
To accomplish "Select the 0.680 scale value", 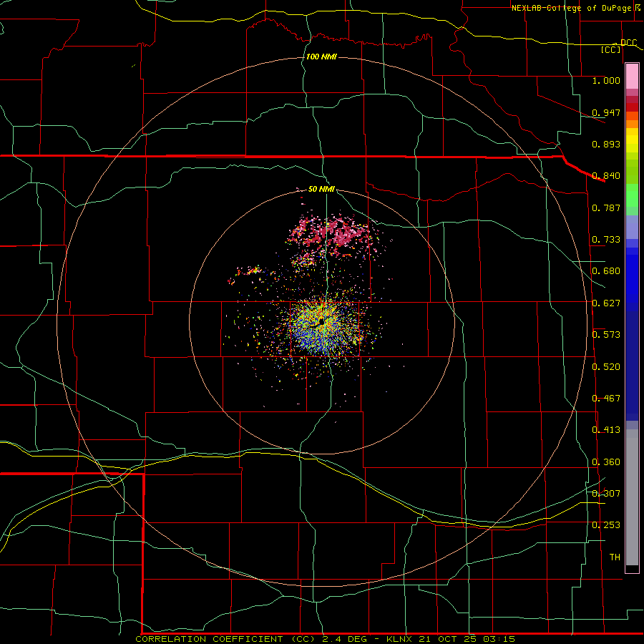I will (606, 271).
